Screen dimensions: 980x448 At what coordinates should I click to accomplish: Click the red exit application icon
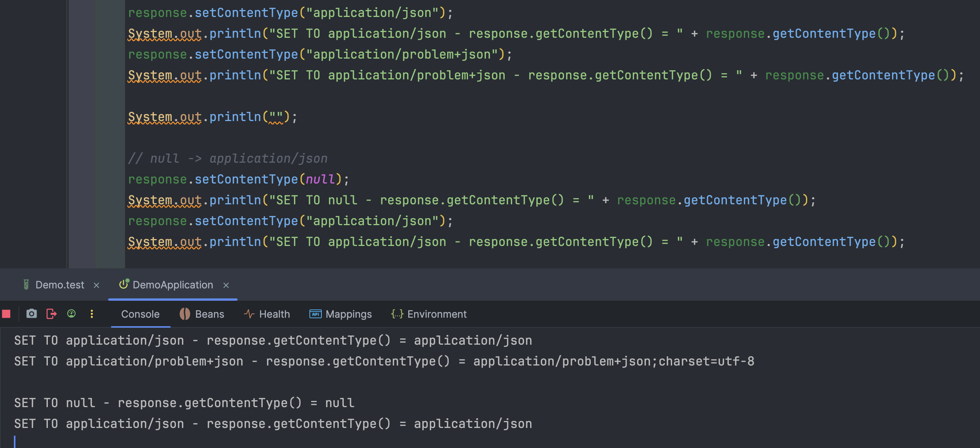click(51, 314)
